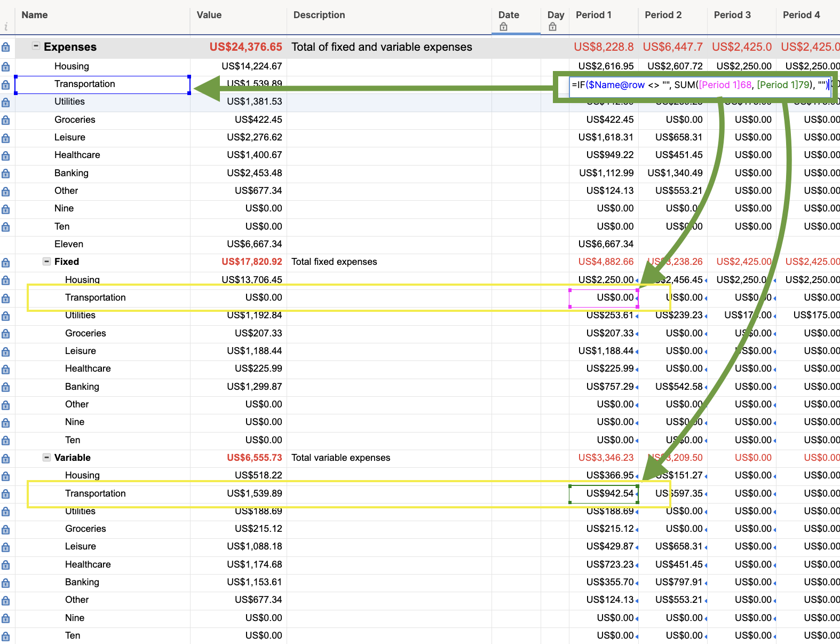Viewport: 840px width, 644px height.
Task: Click lock icon on US$518.22 Housing row
Action: click(x=5, y=476)
